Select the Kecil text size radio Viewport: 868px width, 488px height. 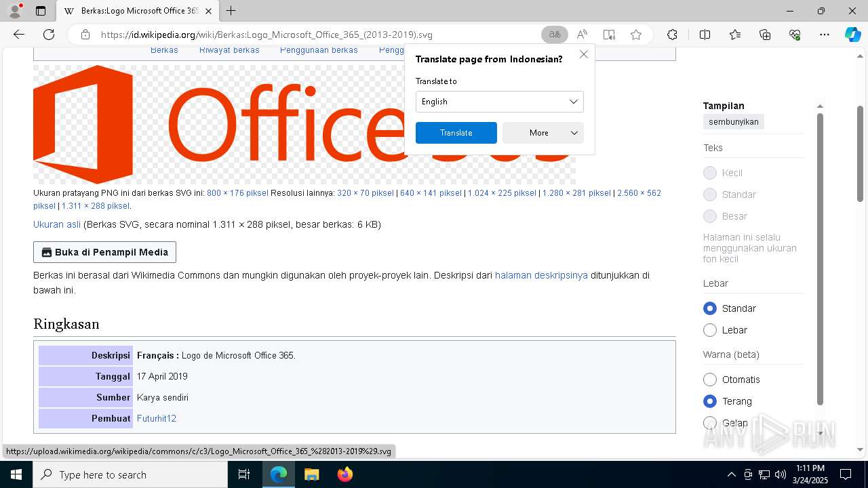(710, 173)
